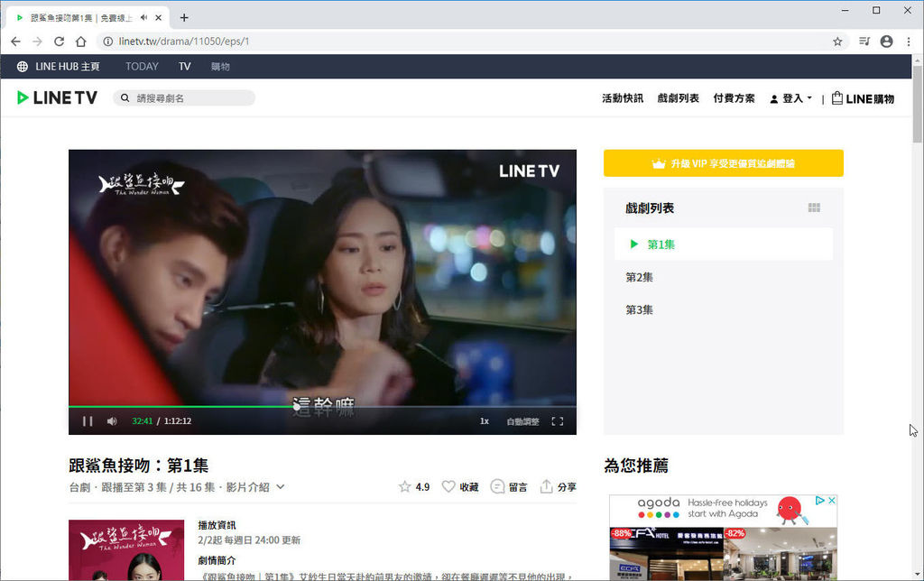Open the 自動調整 video quality menu

click(522, 421)
